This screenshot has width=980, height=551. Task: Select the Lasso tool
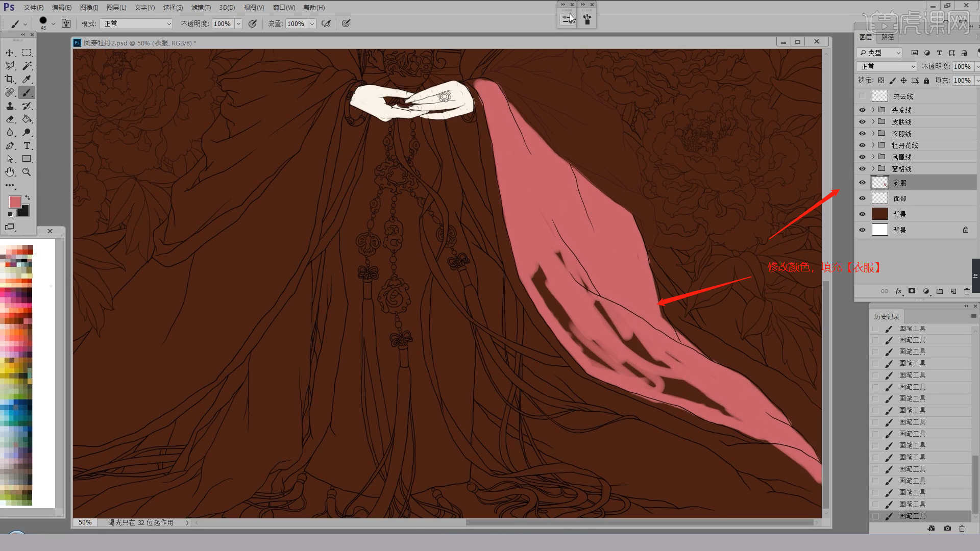(x=10, y=66)
